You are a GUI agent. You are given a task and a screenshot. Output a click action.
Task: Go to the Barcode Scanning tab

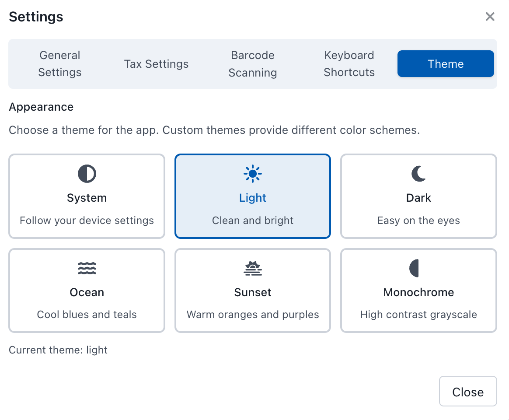(253, 64)
